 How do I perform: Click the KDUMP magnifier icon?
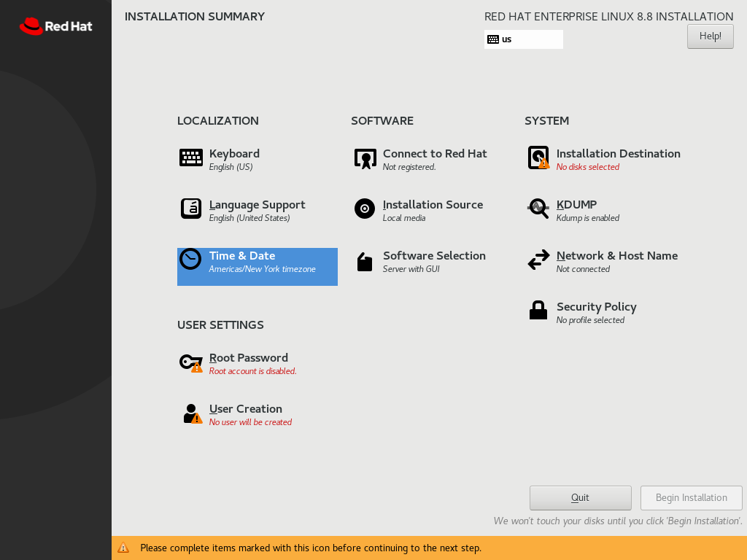pyautogui.click(x=538, y=209)
